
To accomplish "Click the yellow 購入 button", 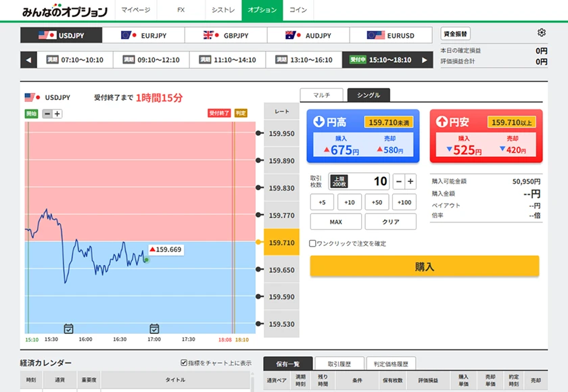I will coord(425,267).
